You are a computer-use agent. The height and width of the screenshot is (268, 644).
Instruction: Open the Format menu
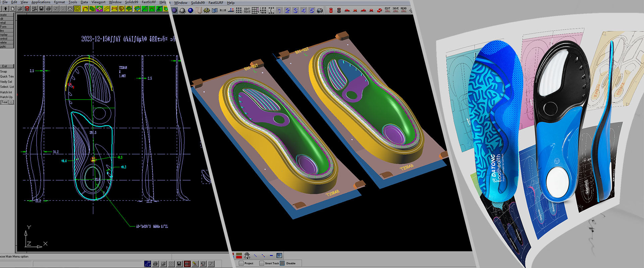(59, 2)
